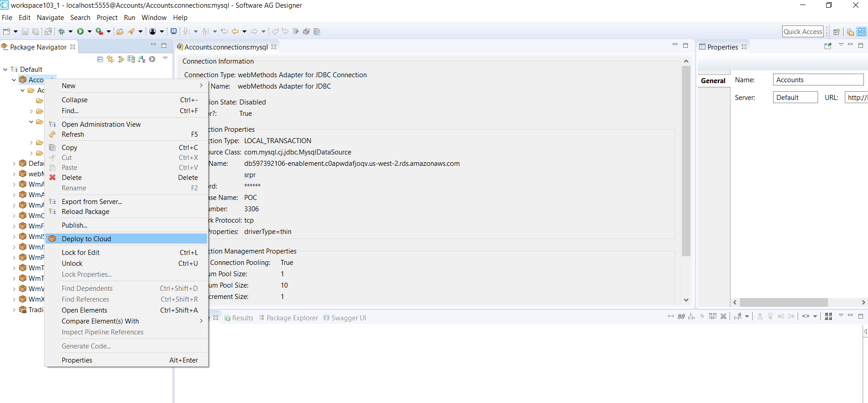The height and width of the screenshot is (403, 868).
Task: Click the green bug Debug toolbar icon
Action: [x=61, y=31]
